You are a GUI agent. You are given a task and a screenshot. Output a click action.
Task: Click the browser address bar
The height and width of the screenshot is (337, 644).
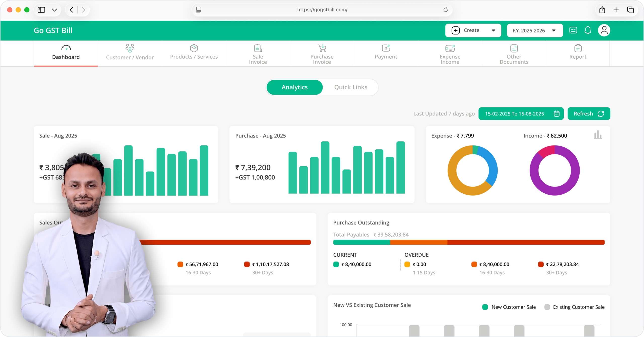point(322,10)
